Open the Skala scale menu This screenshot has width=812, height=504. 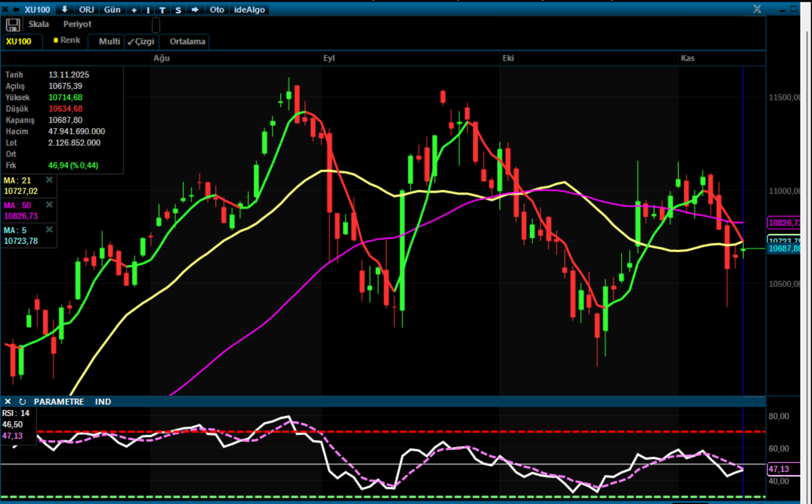pos(38,24)
